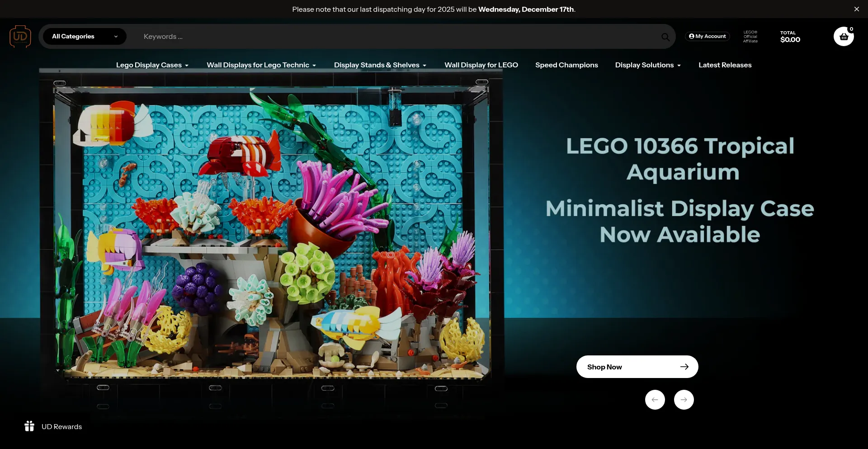The height and width of the screenshot is (449, 868).
Task: Expand the Lego Display Cases menu
Action: (x=152, y=65)
